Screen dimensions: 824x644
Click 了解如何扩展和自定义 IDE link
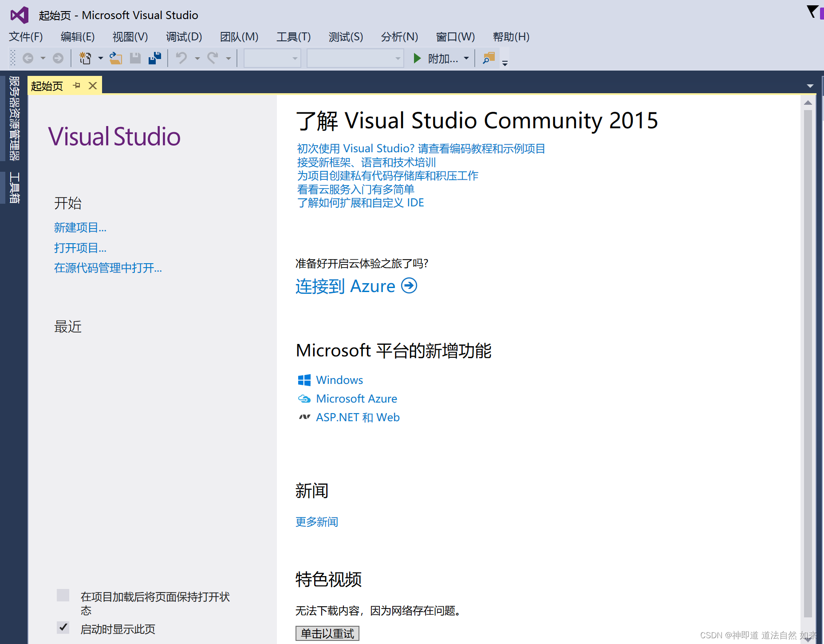click(x=360, y=203)
